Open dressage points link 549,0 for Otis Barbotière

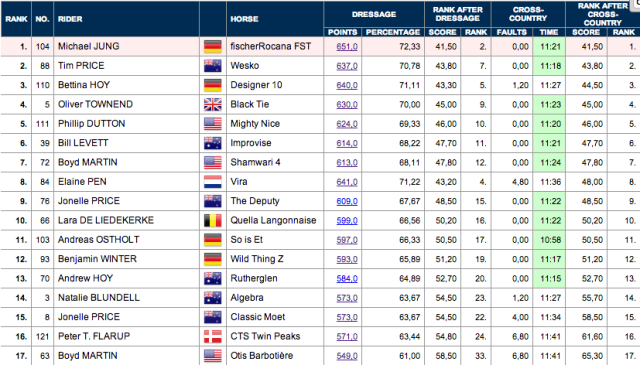(347, 356)
